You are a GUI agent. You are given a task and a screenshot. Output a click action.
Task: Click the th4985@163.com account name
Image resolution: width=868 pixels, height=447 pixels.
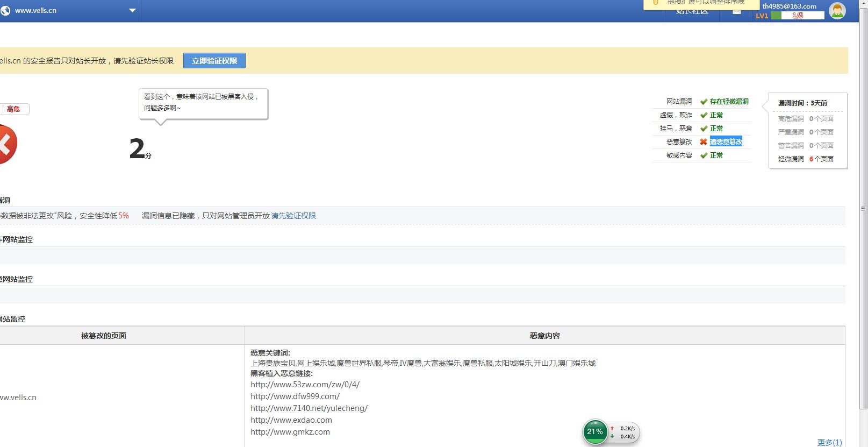point(790,6)
